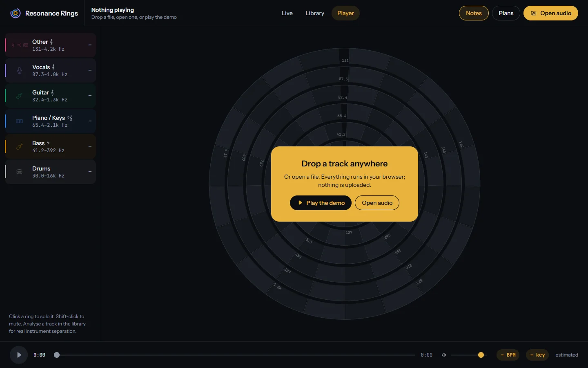This screenshot has height=368, width=588.
Task: Click the volume slider knob
Action: (481, 355)
